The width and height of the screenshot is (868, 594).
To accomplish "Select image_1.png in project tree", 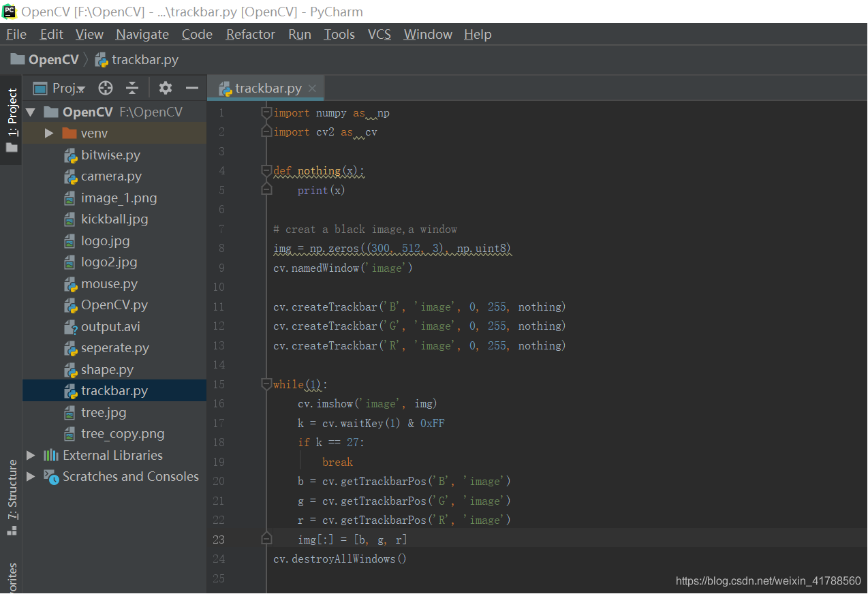I will click(x=119, y=198).
